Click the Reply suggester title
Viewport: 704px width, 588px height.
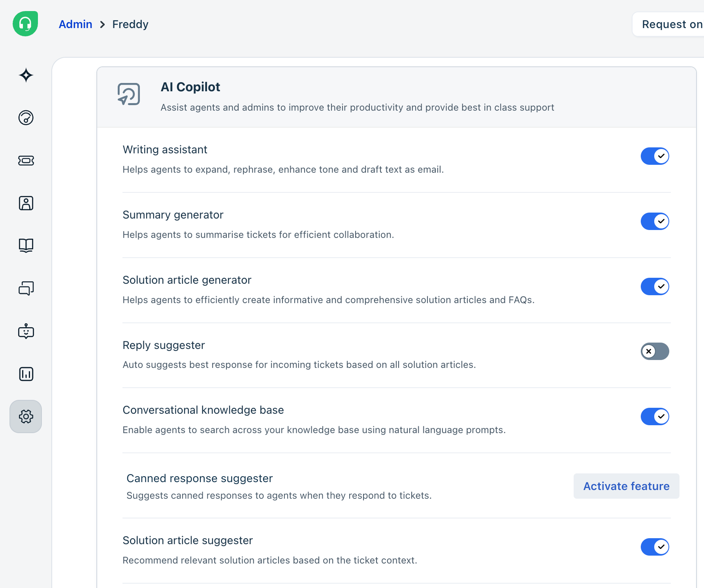point(164,345)
